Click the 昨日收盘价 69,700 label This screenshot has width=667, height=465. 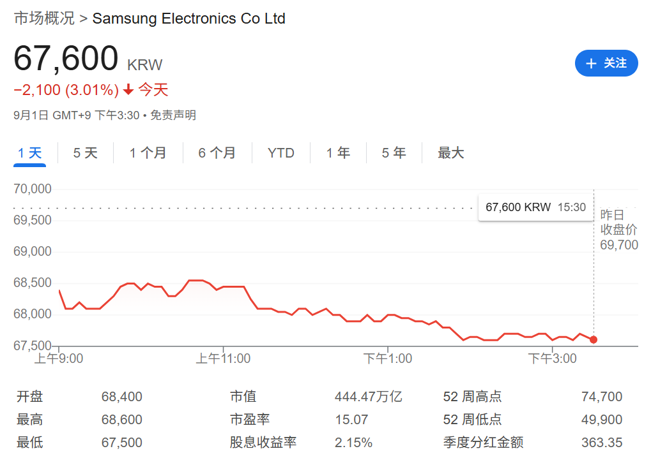tap(619, 230)
